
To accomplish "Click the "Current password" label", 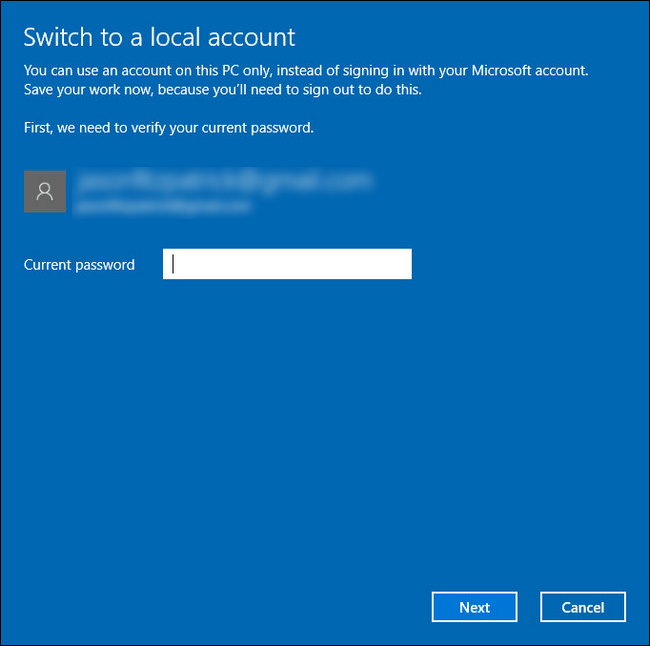I will tap(79, 265).
